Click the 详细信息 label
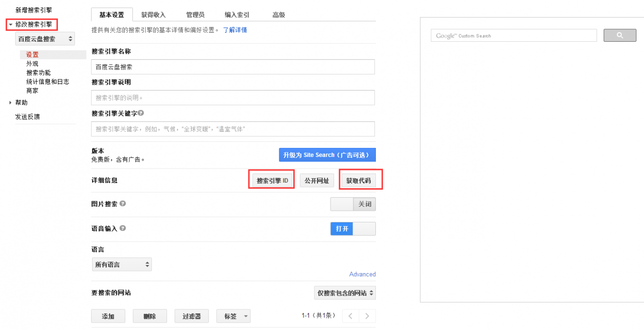Image resolution: width=644 pixels, height=330 pixels. pos(104,180)
